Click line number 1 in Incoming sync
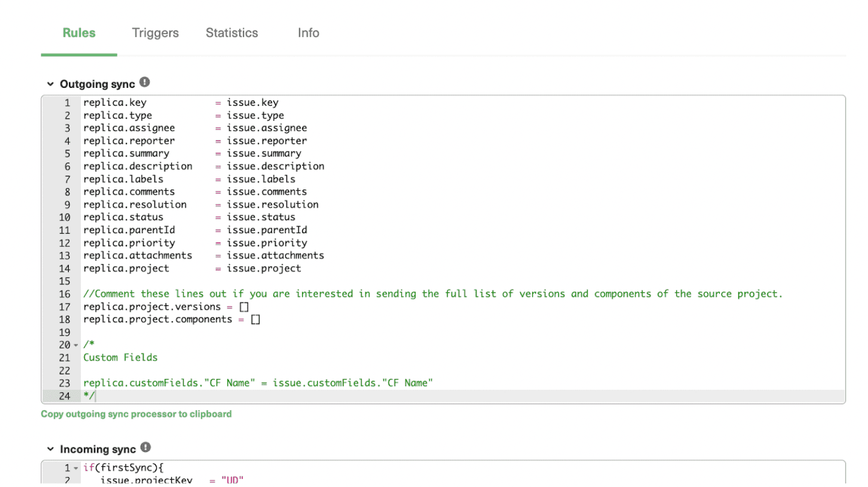Image resolution: width=868 pixels, height=487 pixels. pyautogui.click(x=68, y=467)
